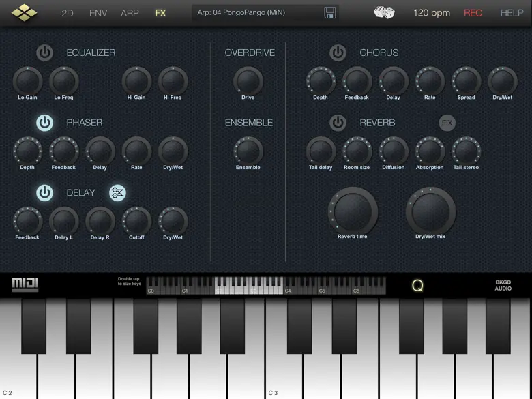Save preset with the floppy disk icon
This screenshot has width=532, height=399.
329,13
